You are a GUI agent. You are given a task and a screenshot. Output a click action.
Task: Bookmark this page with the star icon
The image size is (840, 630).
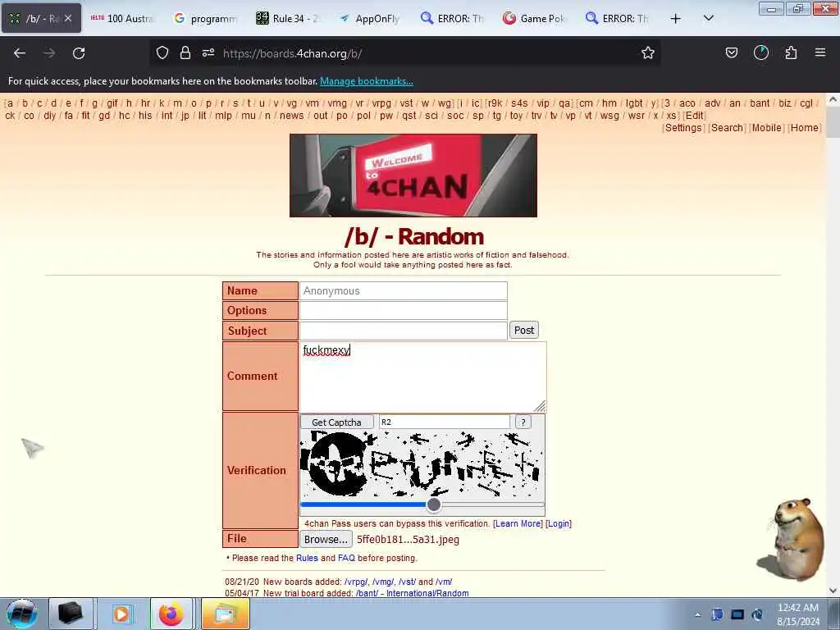coord(648,52)
